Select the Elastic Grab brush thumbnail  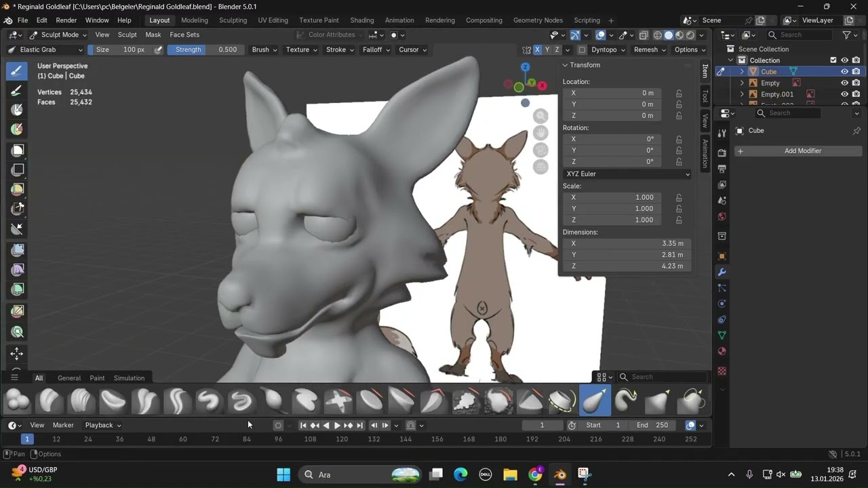(x=595, y=401)
